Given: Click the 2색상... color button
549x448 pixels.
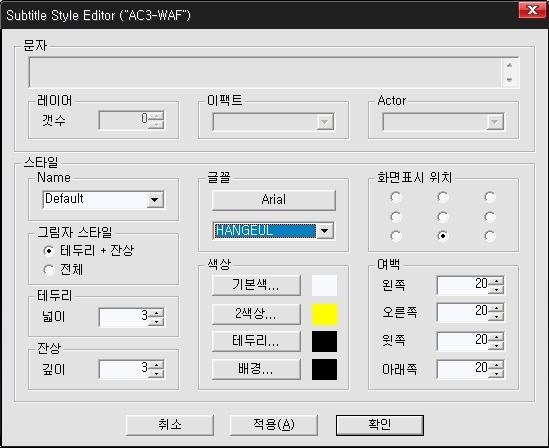Looking at the screenshot, I should click(x=256, y=314).
